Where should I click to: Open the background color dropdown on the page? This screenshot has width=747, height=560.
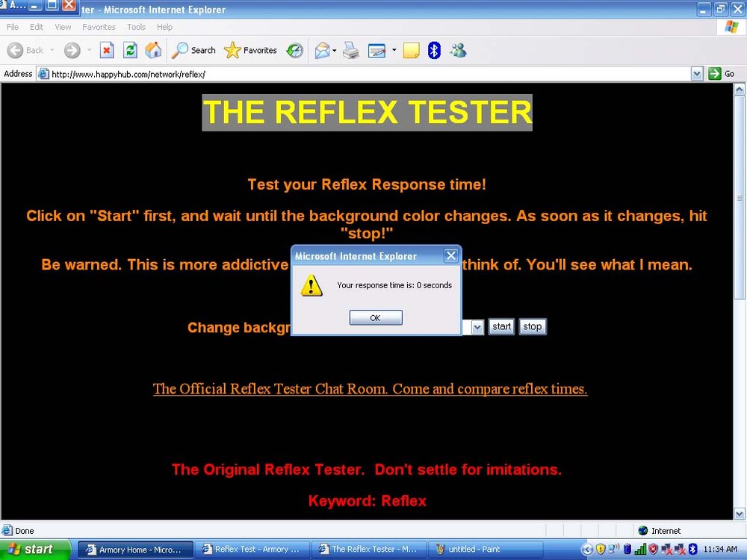(477, 327)
